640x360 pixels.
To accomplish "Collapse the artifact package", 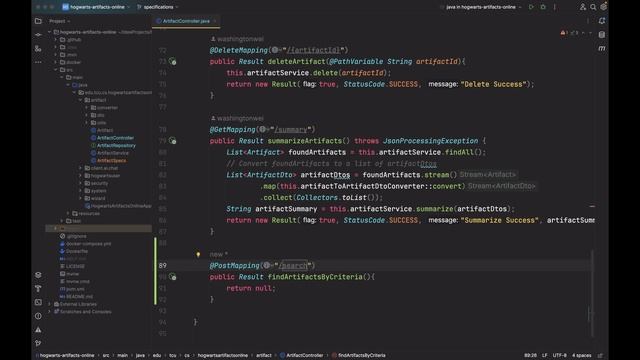I will click(x=80, y=100).
